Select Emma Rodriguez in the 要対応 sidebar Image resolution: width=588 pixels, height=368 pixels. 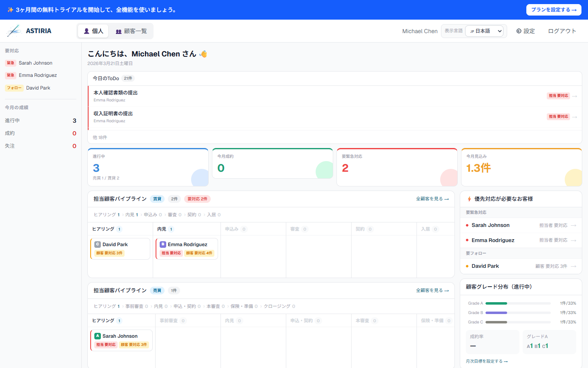coord(38,75)
